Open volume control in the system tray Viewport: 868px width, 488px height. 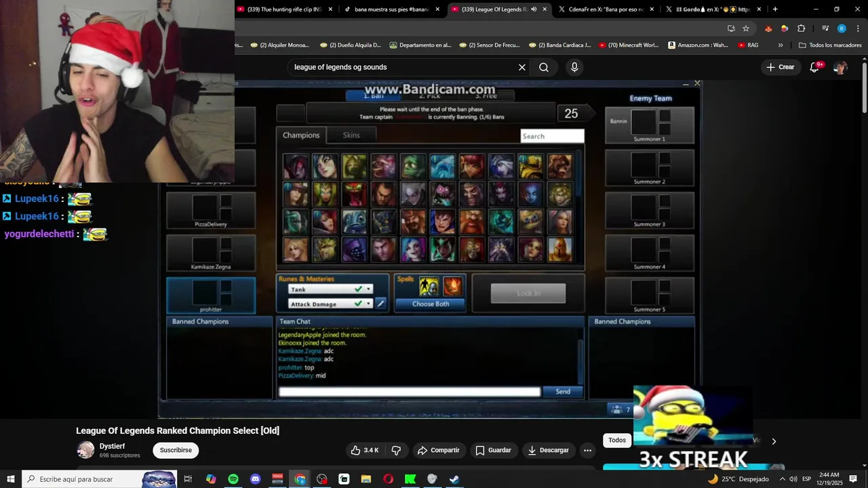(x=793, y=479)
